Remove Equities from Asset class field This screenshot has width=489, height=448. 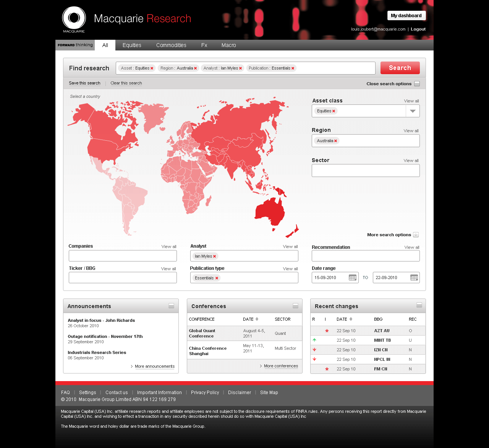pyautogui.click(x=334, y=111)
